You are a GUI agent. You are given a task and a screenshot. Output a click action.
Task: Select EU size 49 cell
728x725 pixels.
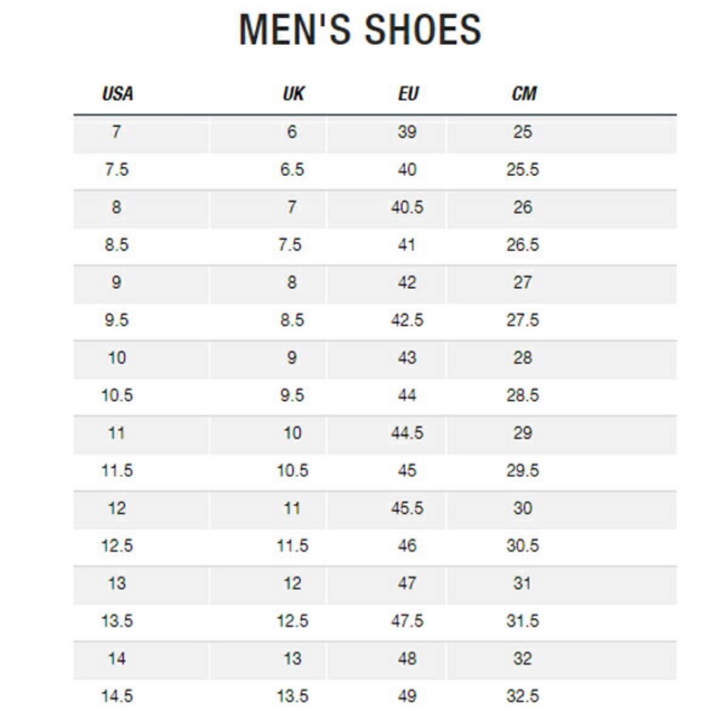point(407,696)
